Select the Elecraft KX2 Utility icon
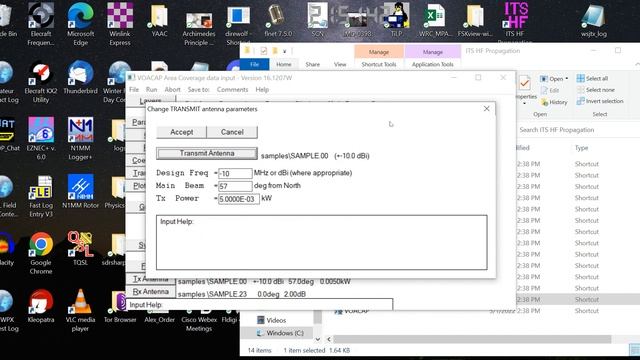Screen dimensions: 640x360 [41, 82]
